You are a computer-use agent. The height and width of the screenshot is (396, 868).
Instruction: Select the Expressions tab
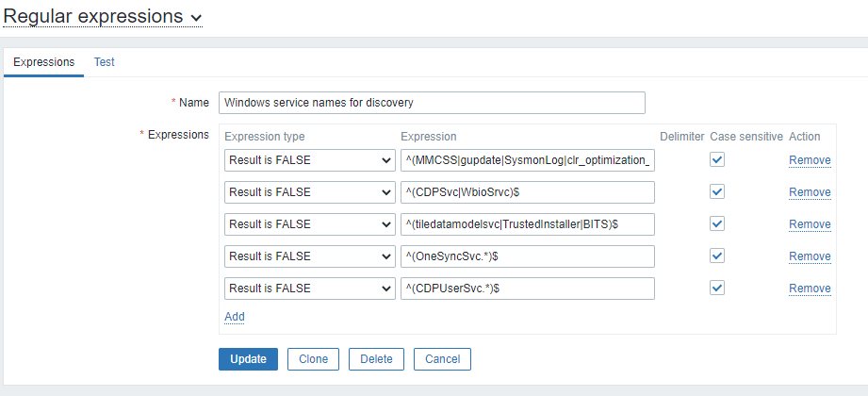(x=44, y=62)
